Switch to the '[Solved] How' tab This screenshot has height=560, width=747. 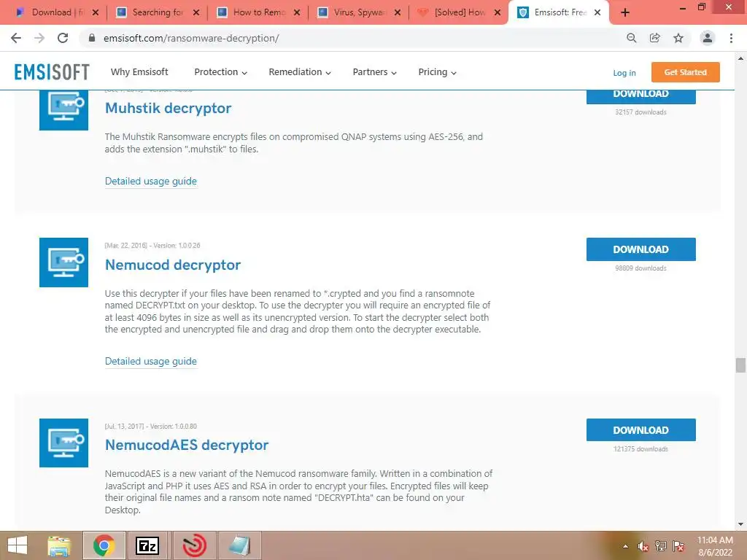pos(460,12)
